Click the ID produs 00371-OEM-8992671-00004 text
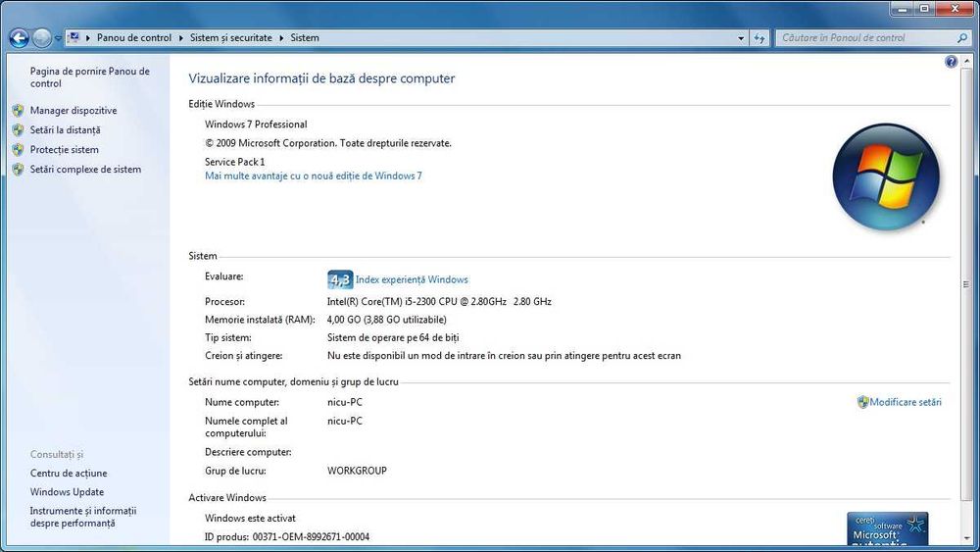 [287, 537]
